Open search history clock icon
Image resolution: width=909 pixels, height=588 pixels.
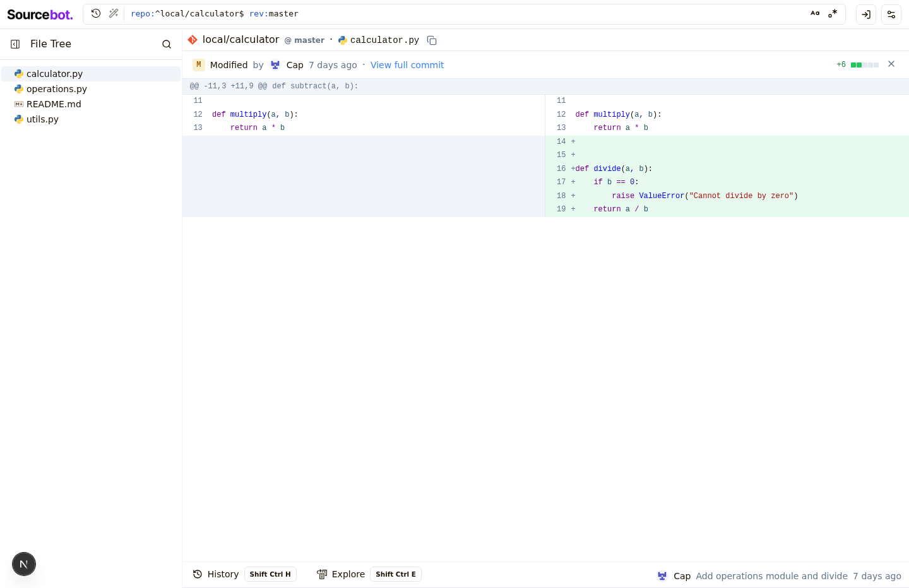pos(96,13)
